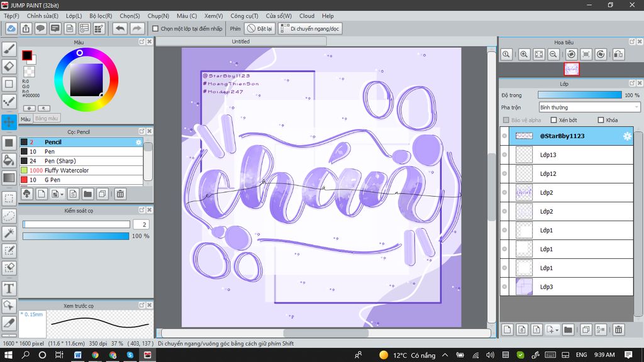Select the Bucket fill tool
Screen dimensions: 644x362
click(9, 160)
